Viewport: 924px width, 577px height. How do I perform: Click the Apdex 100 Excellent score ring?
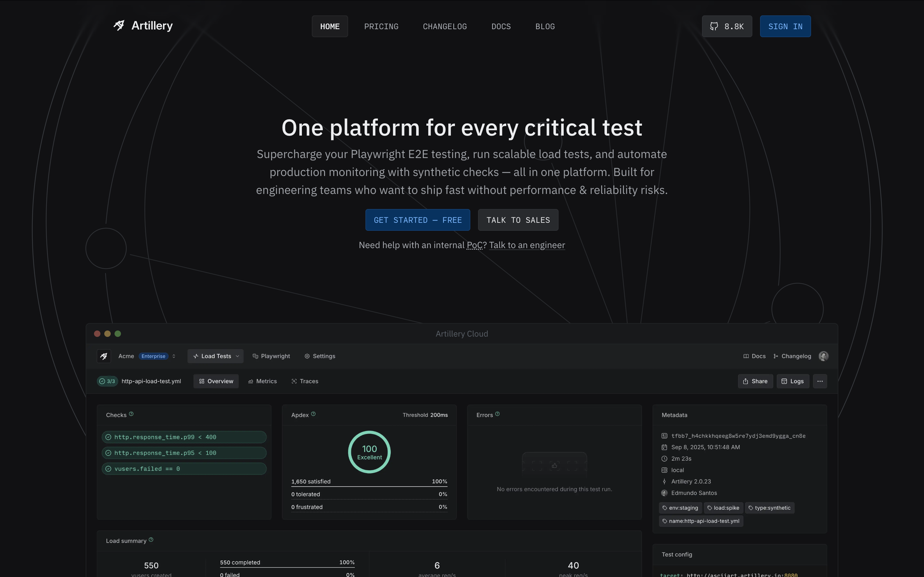[x=369, y=452]
